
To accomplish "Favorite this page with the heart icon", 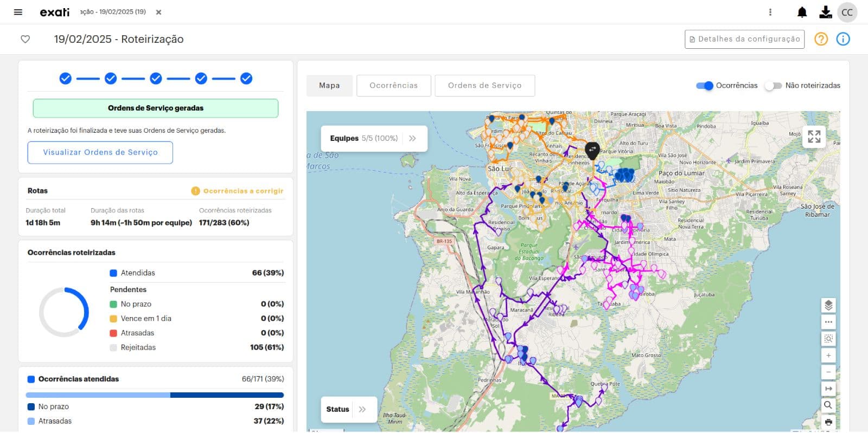I will [x=25, y=39].
